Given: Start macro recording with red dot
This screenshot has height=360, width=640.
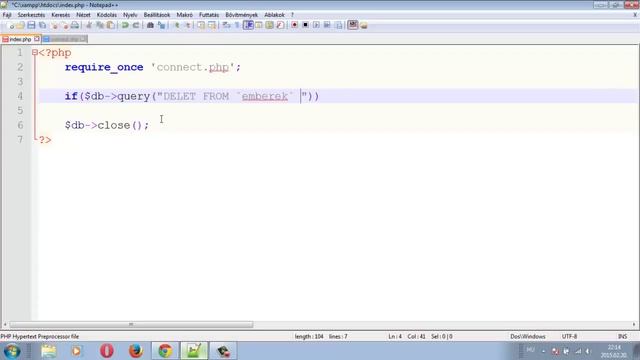Looking at the screenshot, I should [294, 25].
